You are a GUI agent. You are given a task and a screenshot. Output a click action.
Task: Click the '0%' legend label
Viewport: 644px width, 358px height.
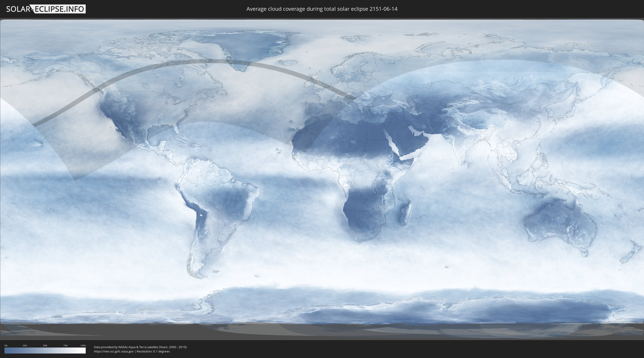(6, 345)
